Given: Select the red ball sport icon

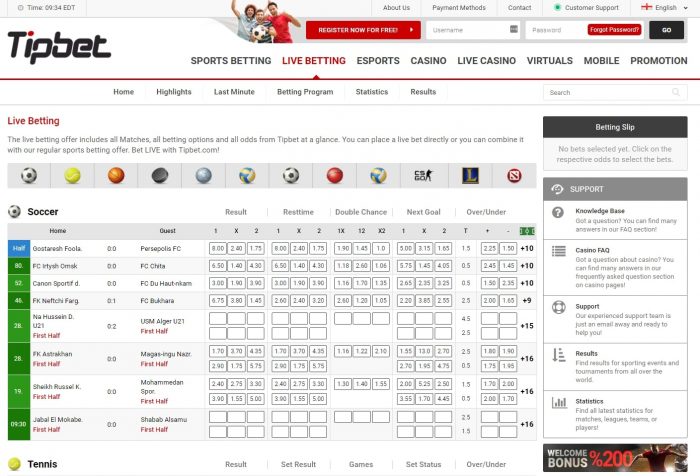Looking at the screenshot, I should 335,175.
